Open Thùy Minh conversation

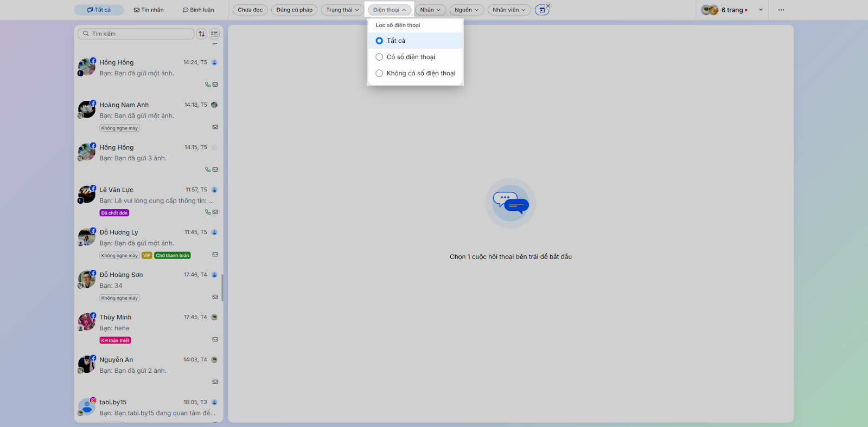[149, 328]
